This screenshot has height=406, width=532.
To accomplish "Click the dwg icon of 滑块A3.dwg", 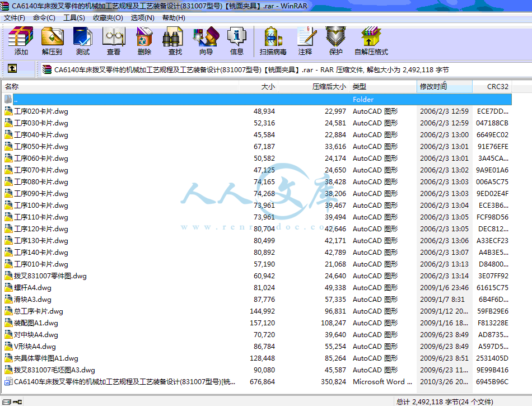I will [x=8, y=299].
